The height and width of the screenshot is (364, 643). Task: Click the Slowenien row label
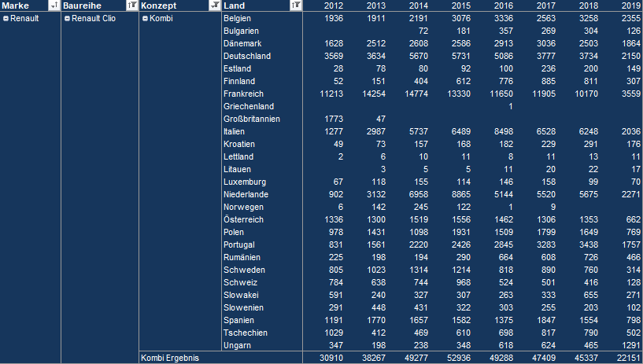tap(244, 308)
